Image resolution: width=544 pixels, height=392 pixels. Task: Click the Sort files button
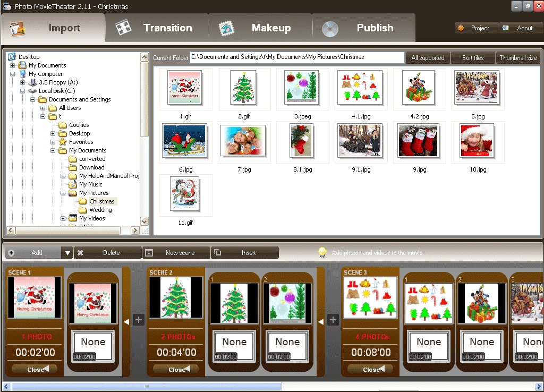pos(472,58)
